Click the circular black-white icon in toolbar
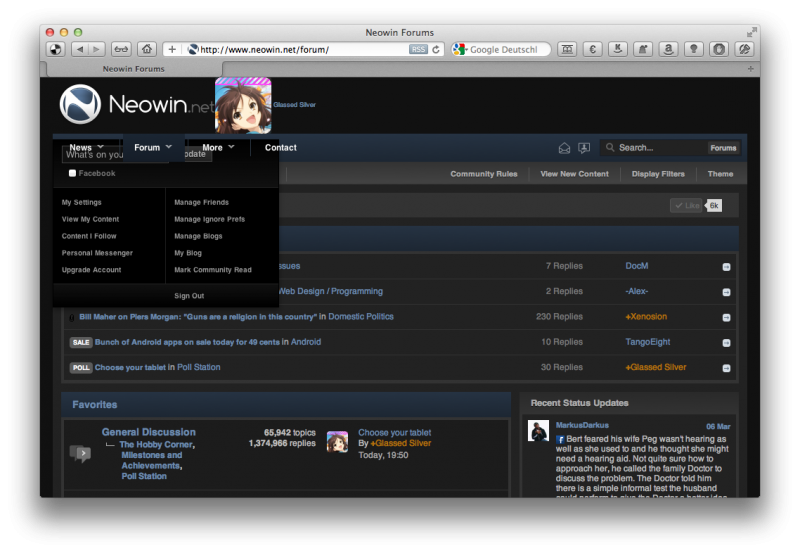Viewport: 800px width, 553px height. [x=56, y=49]
